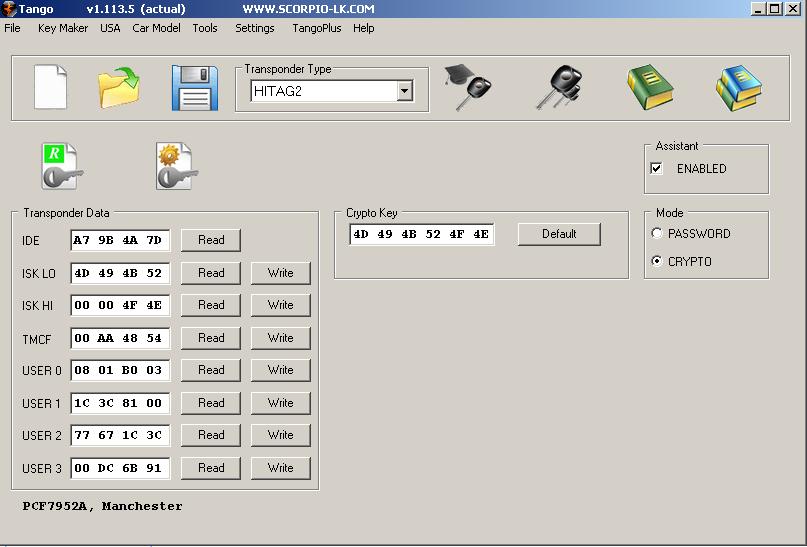Open the Key Maker menu
This screenshot has height=547, width=807.
63,28
